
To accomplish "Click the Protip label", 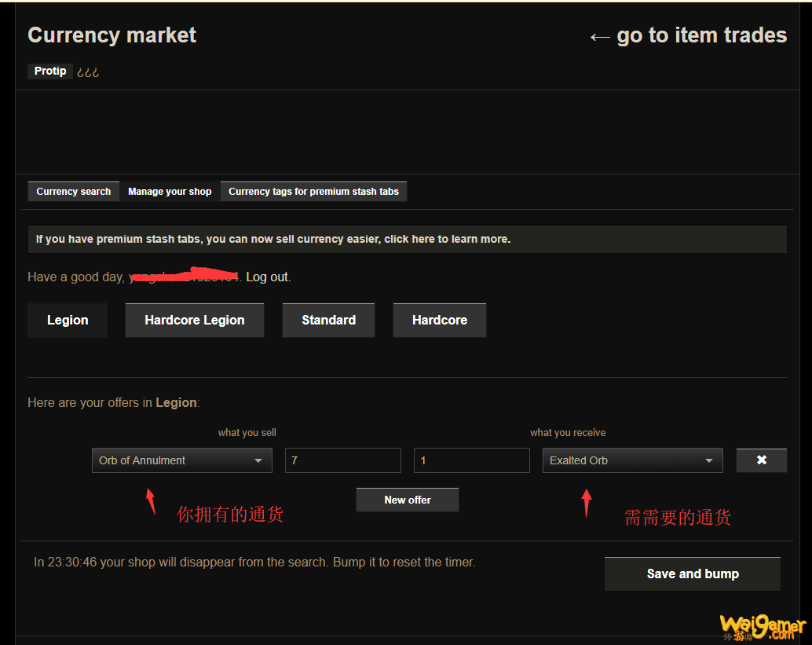I will coord(50,71).
